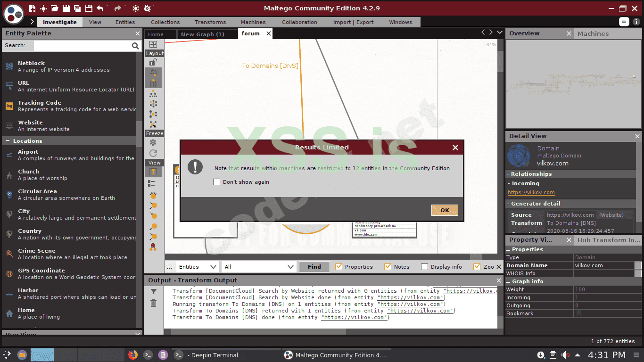Open a graph file using the folder icon
This screenshot has height=362, width=644.
point(55,8)
